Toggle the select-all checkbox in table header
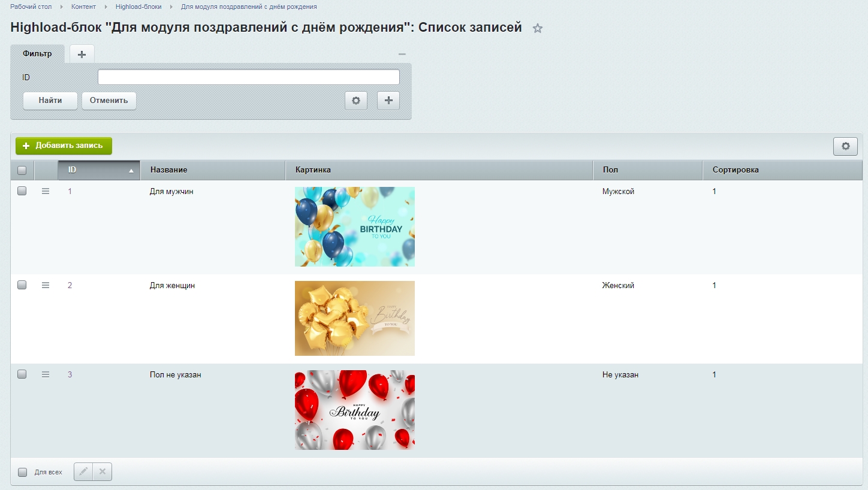Screen dimensions: 868x490 point(22,170)
